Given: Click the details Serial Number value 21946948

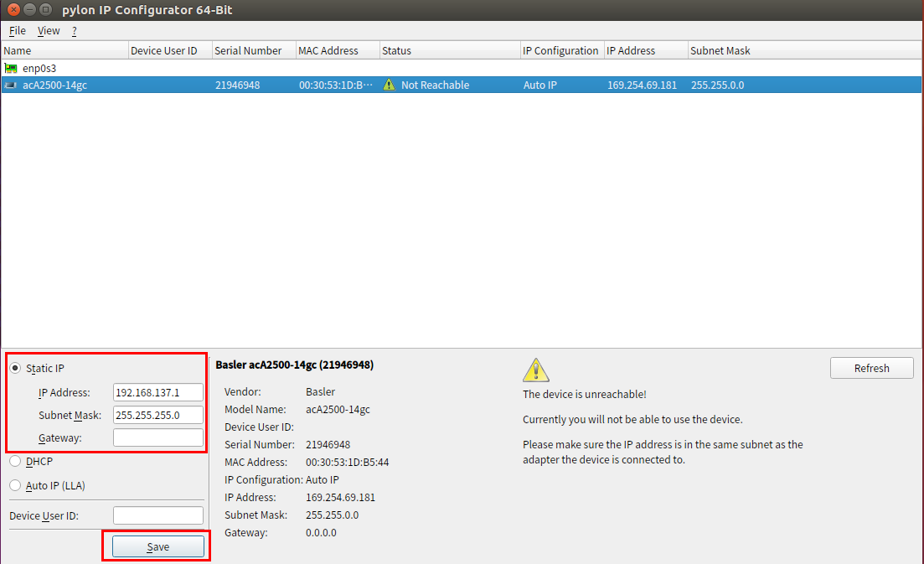Looking at the screenshot, I should click(328, 445).
